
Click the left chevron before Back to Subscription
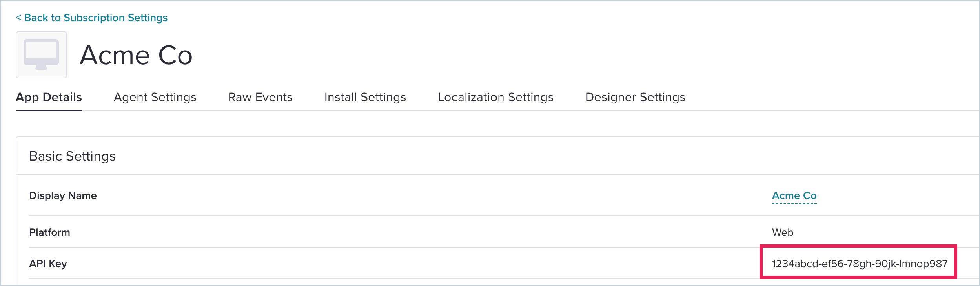[18, 18]
